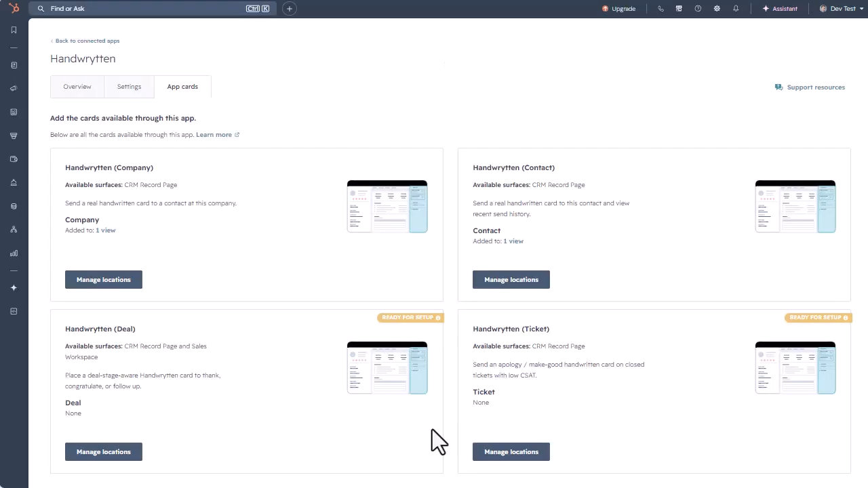
Task: Click the Handwrytten (Contact) card preview thumbnail
Action: pos(795,207)
